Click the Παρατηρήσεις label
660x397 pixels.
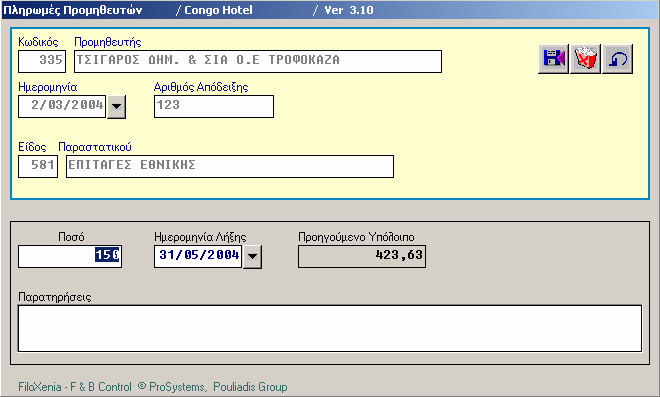pos(55,297)
